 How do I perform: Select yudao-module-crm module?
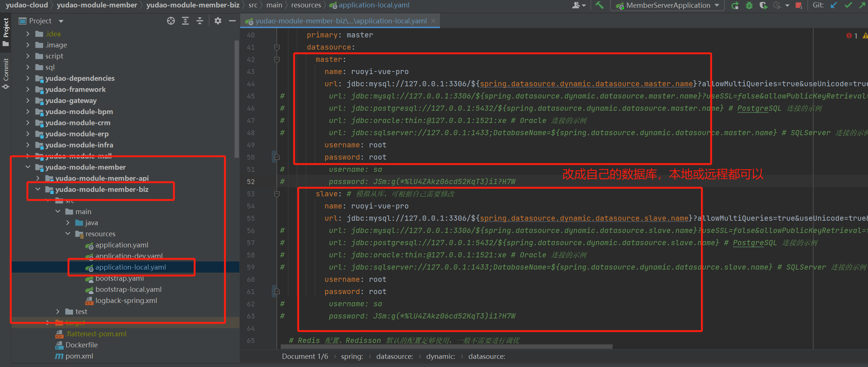pos(78,123)
